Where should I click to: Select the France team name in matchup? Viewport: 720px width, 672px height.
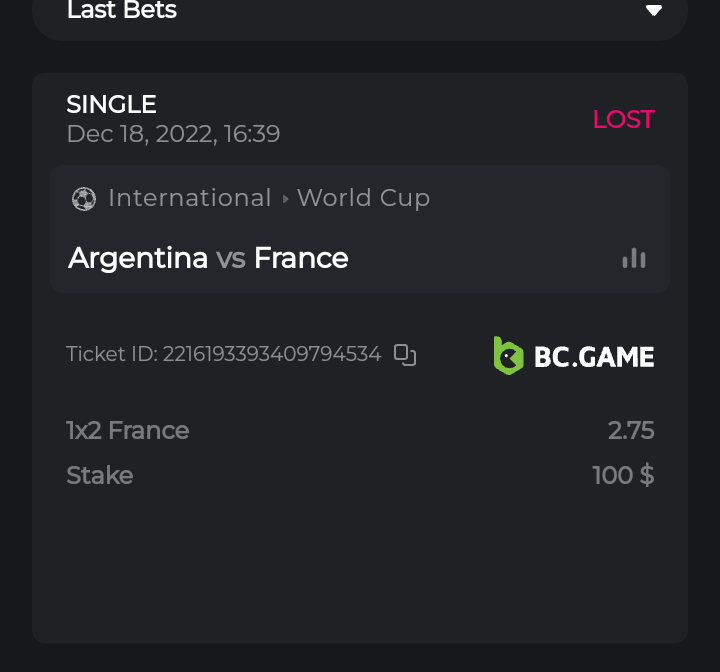tap(301, 258)
